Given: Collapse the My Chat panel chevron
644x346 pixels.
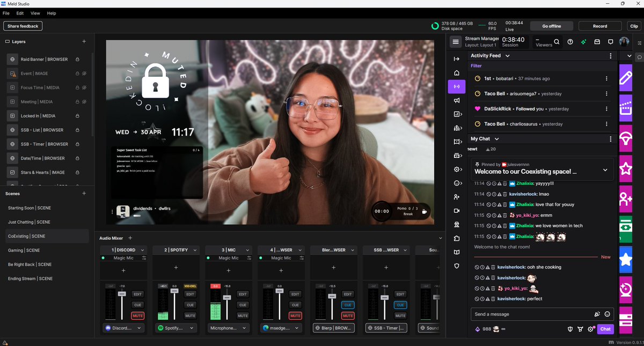Looking at the screenshot, I should pos(496,139).
